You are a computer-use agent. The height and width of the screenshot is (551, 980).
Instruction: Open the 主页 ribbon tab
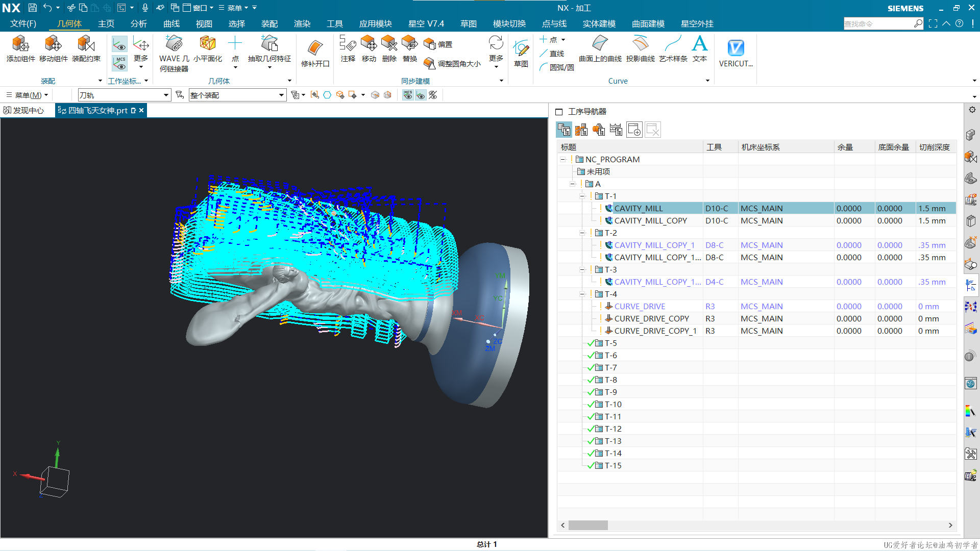[x=106, y=24]
